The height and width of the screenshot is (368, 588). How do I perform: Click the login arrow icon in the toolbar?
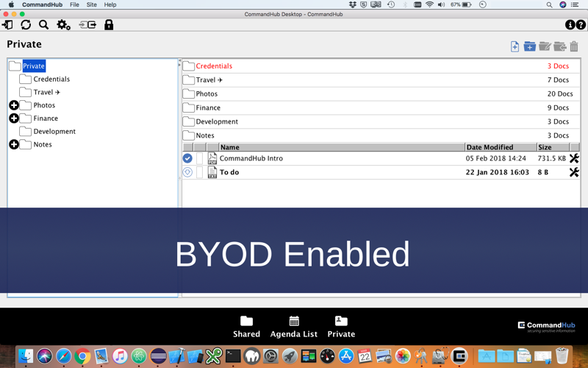(7, 25)
